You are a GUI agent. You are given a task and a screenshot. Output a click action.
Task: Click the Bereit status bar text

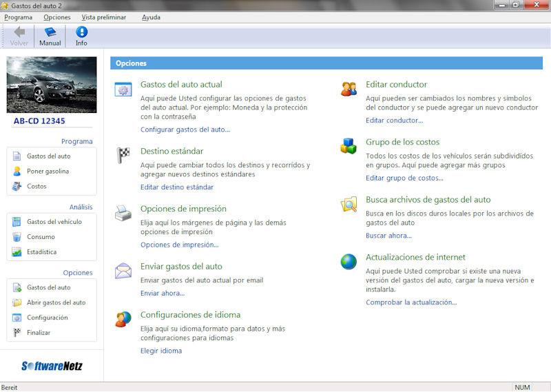coord(10,387)
